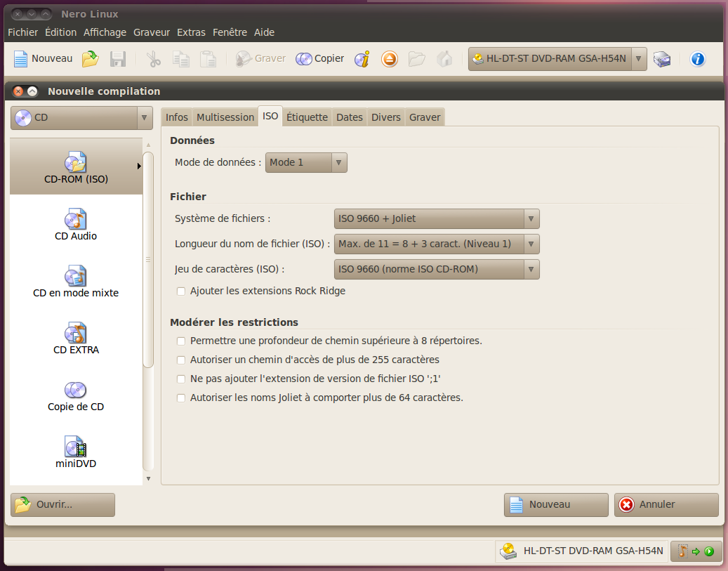Open the Affichage menu
The height and width of the screenshot is (571, 728).
pos(105,32)
